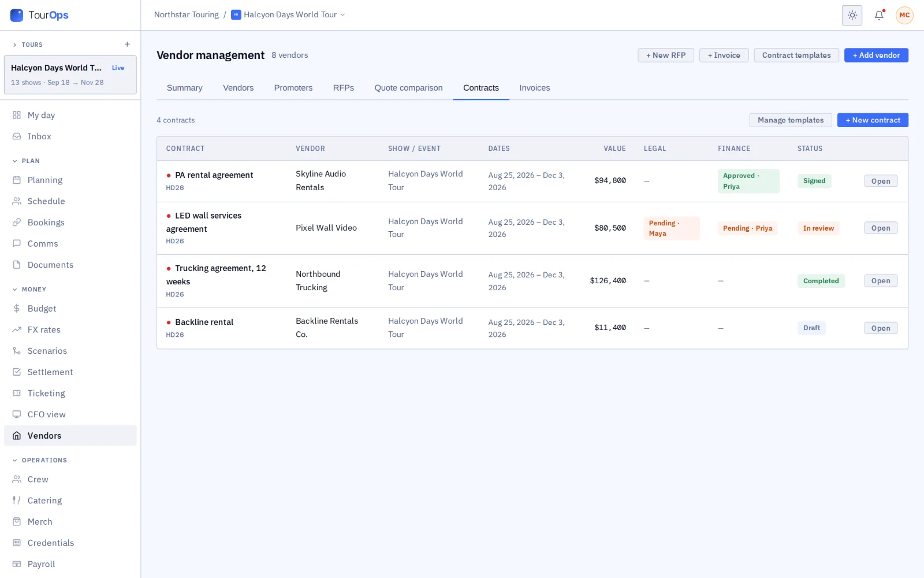
Task: Switch to the Summary tab
Action: coord(185,88)
